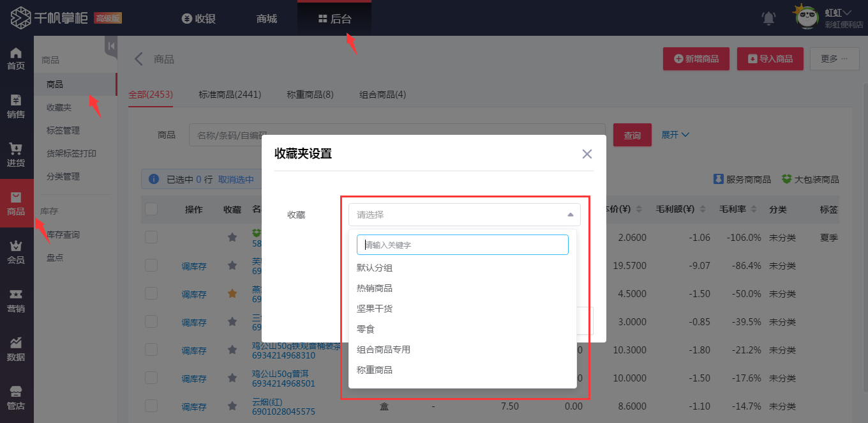Open the 收银 cashier section in top bar
This screenshot has height=423, width=868.
198,18
